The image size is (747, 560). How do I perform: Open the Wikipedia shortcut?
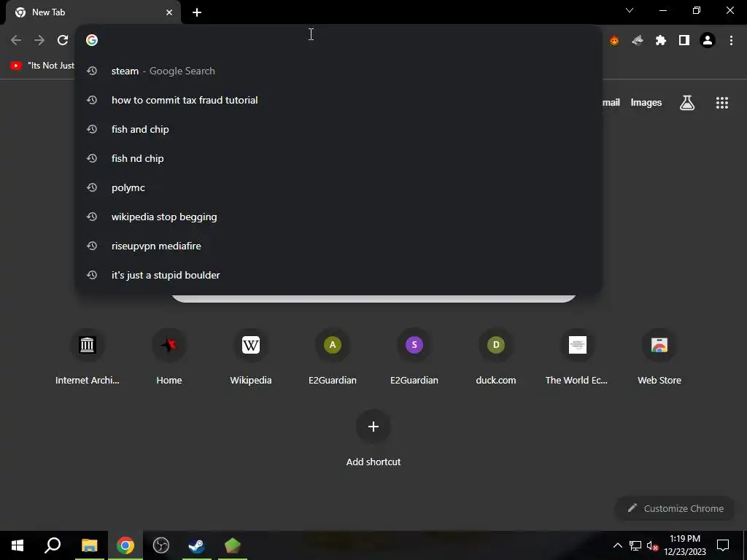[251, 357]
